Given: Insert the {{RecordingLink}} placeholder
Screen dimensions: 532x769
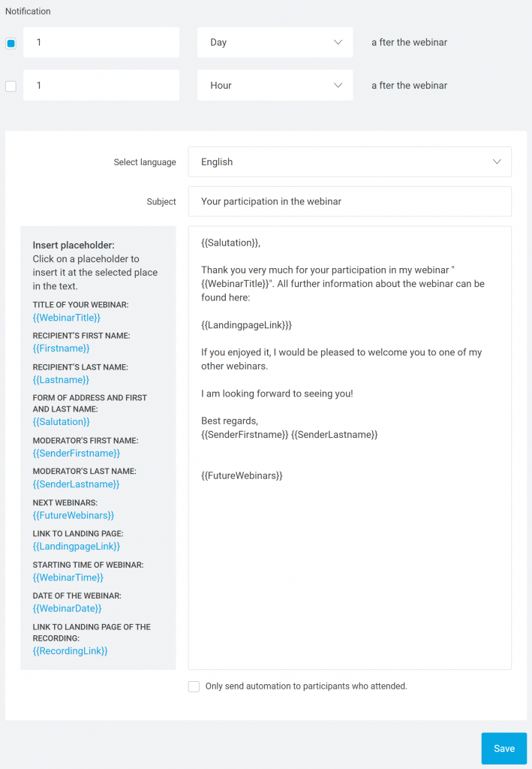Looking at the screenshot, I should [70, 651].
